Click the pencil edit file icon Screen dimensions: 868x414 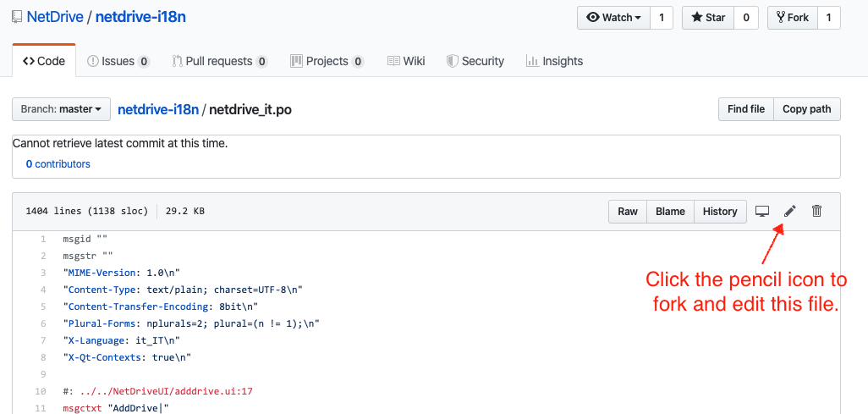(x=790, y=211)
